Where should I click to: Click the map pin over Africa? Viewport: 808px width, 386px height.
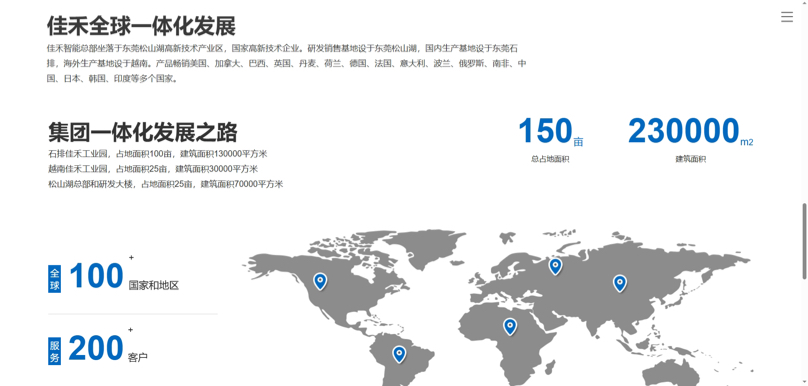click(510, 326)
